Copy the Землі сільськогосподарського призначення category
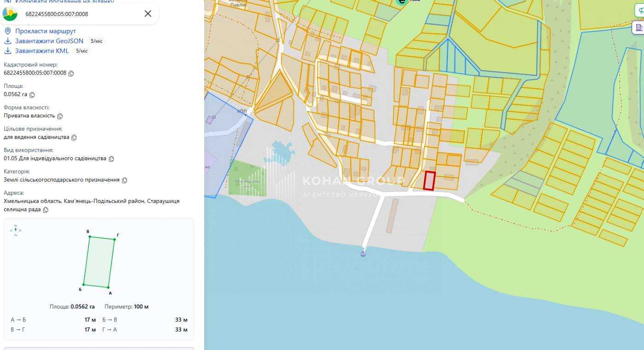Viewport: 644px width, 350px height. (125, 180)
